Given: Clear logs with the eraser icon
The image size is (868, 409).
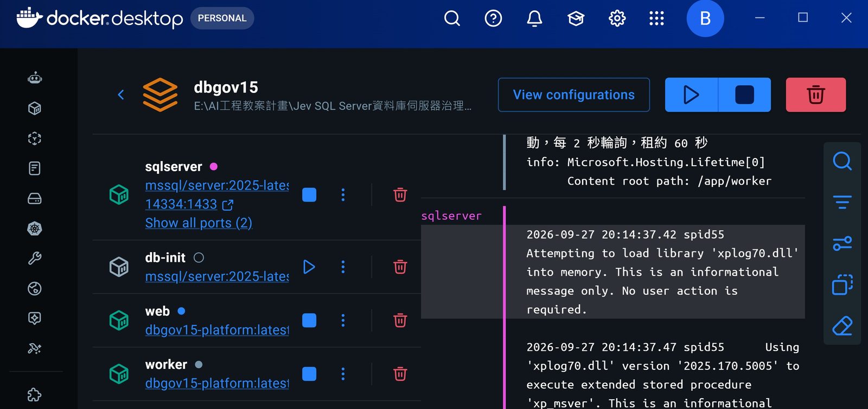Looking at the screenshot, I should point(842,326).
